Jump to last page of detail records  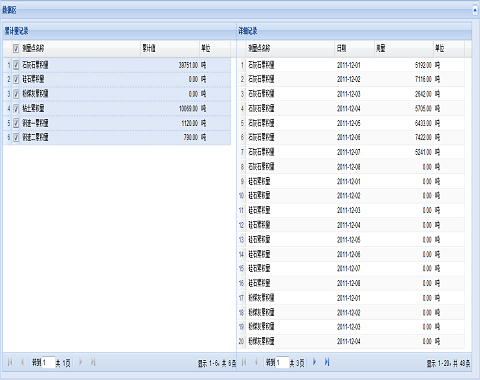(327, 362)
